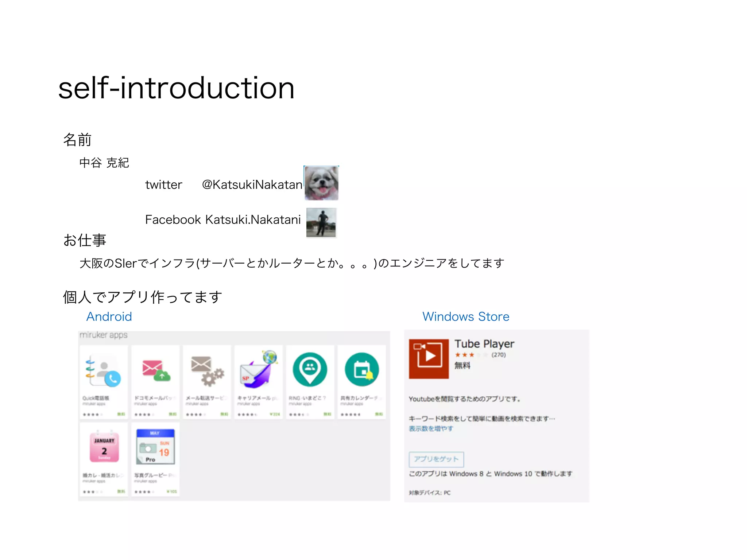Screen dimensions: 747x560
Task: Open the RING いまどこ location pin icon
Action: (x=310, y=370)
